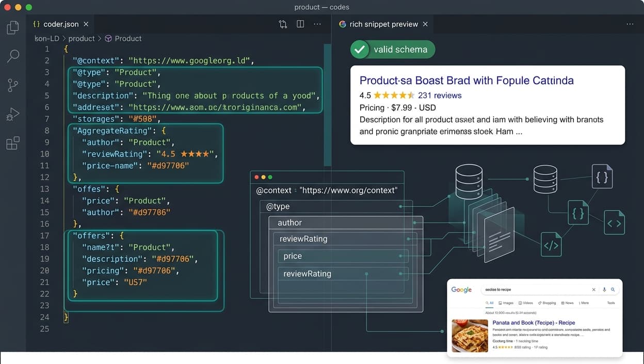The width and height of the screenshot is (644, 364).
Task: Open the Product-sa Boast Brad snippet title link
Action: click(x=466, y=81)
